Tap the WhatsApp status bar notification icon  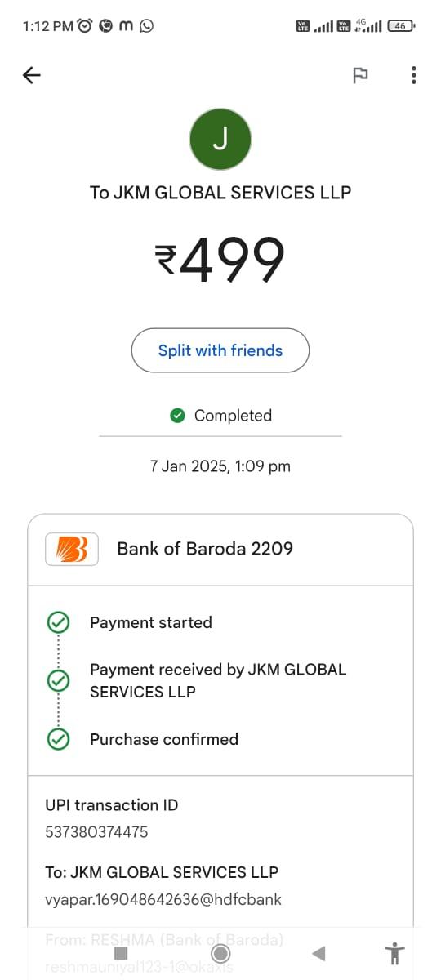pos(147,25)
